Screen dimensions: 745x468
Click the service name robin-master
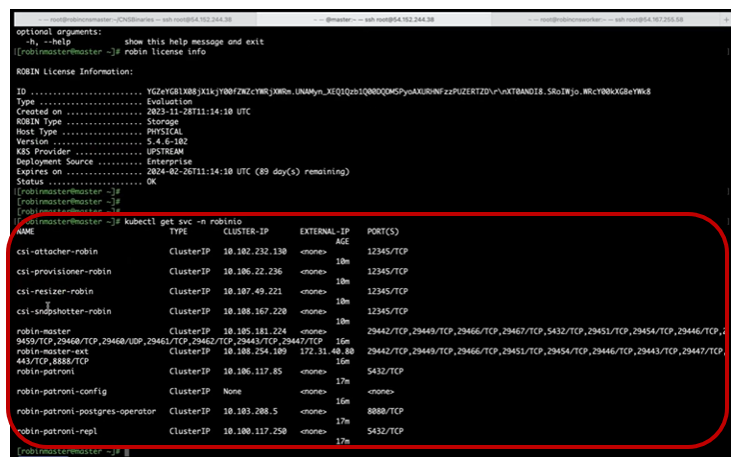coord(43,331)
